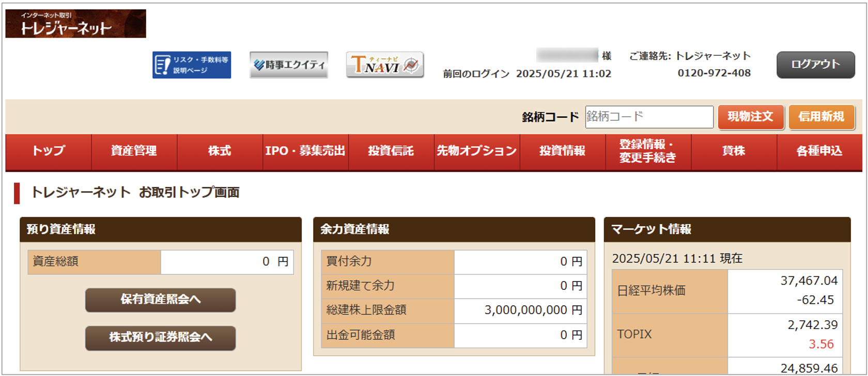
Task: Focus the 銘柄コード input field
Action: point(649,117)
